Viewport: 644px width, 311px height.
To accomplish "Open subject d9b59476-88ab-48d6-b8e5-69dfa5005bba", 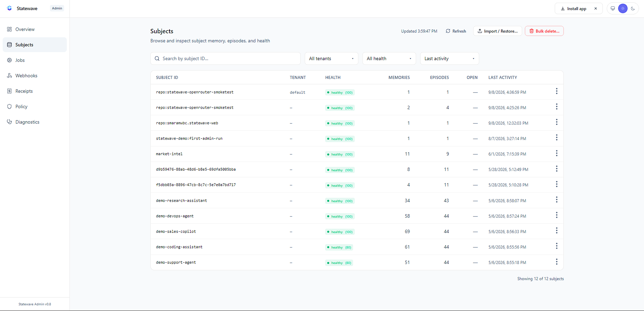I will 196,169.
